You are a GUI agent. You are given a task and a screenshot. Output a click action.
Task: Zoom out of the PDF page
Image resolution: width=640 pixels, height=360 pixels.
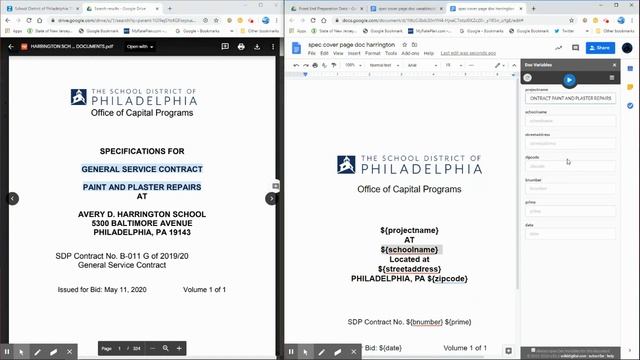click(153, 348)
